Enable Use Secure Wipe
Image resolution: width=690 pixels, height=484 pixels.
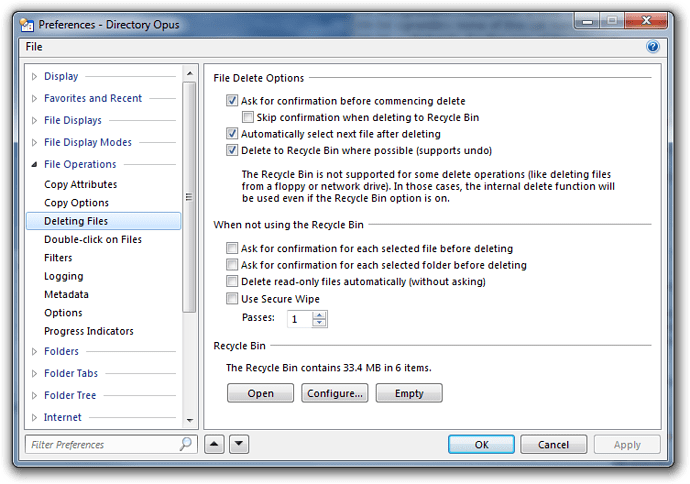pos(232,299)
